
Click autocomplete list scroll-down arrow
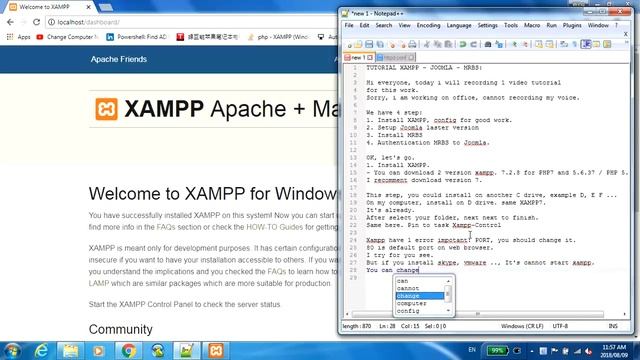(x=448, y=311)
